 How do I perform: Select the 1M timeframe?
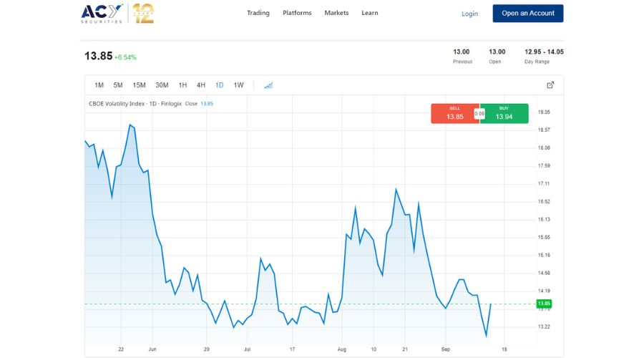tap(99, 85)
